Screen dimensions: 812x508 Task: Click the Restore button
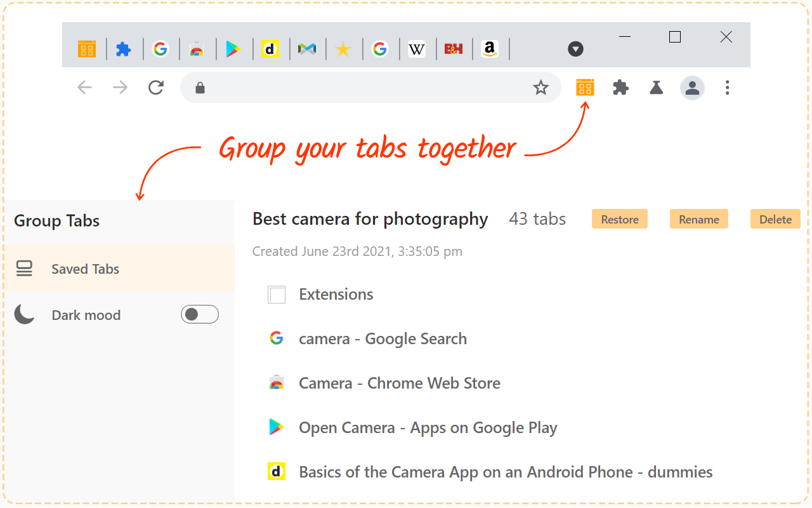click(619, 218)
